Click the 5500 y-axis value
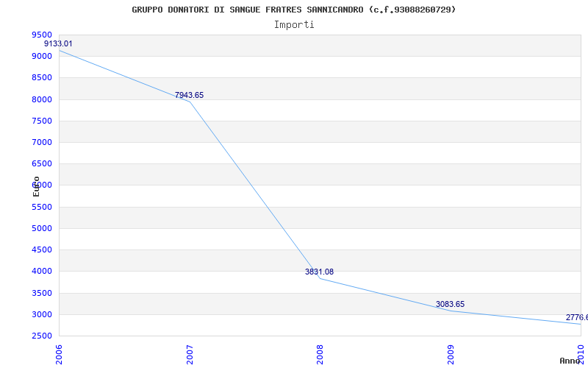588x368 pixels. pyautogui.click(x=42, y=207)
